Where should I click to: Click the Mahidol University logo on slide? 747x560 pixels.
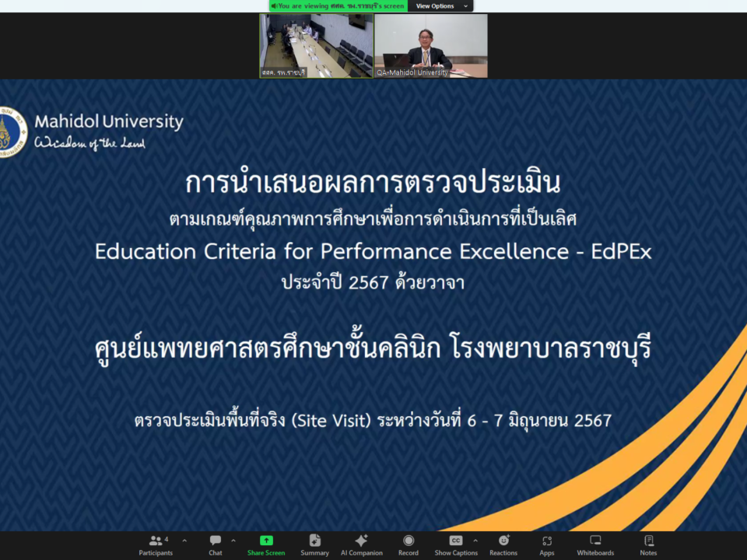coord(13,131)
